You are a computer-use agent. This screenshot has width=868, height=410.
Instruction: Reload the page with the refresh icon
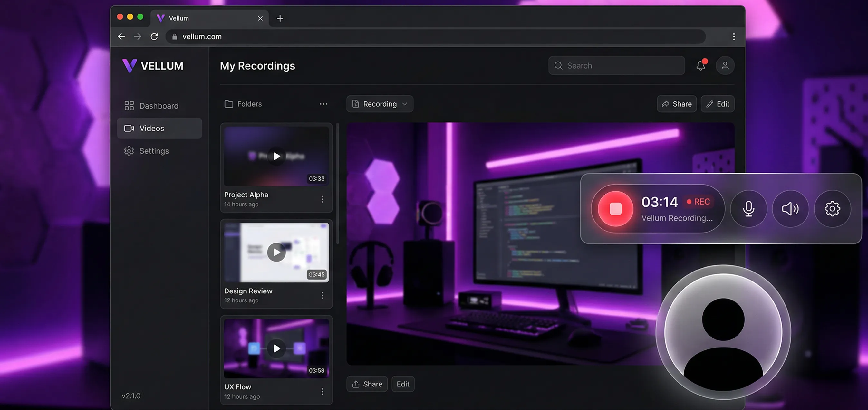tap(154, 36)
